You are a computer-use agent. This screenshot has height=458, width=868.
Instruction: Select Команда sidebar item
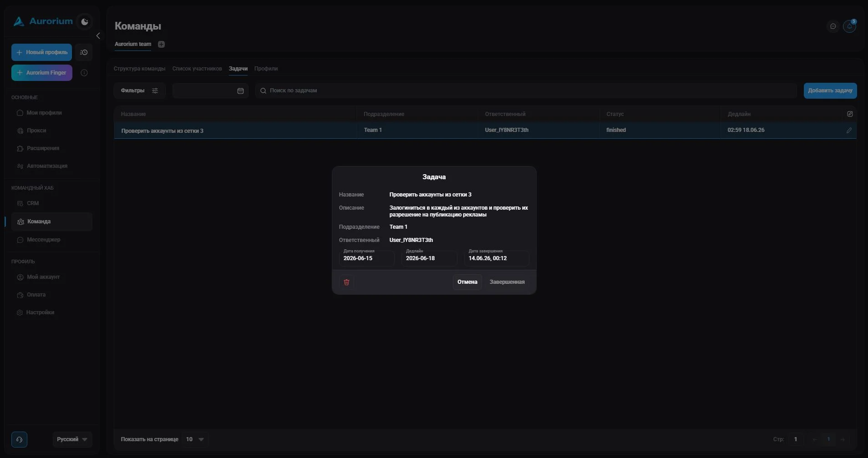52,221
